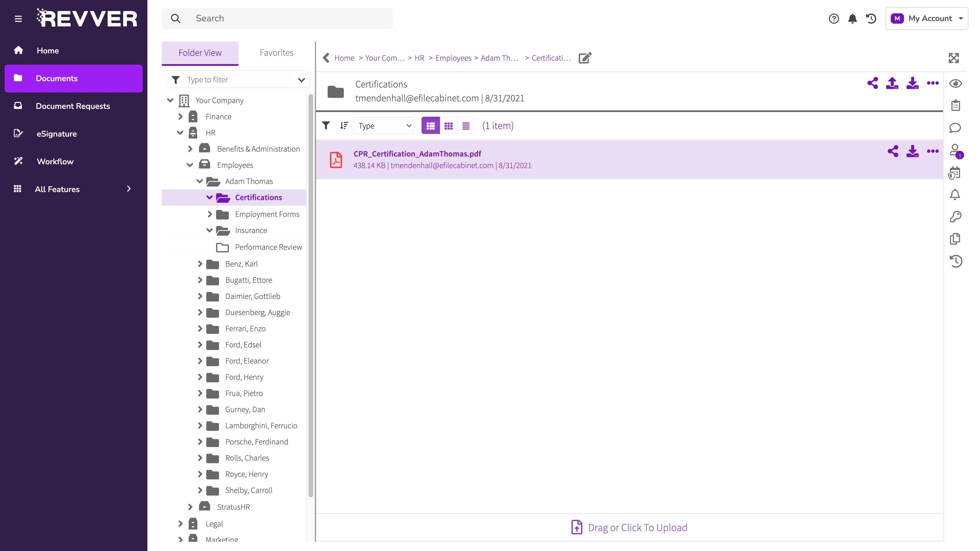Toggle the preview eye icon

tap(955, 83)
